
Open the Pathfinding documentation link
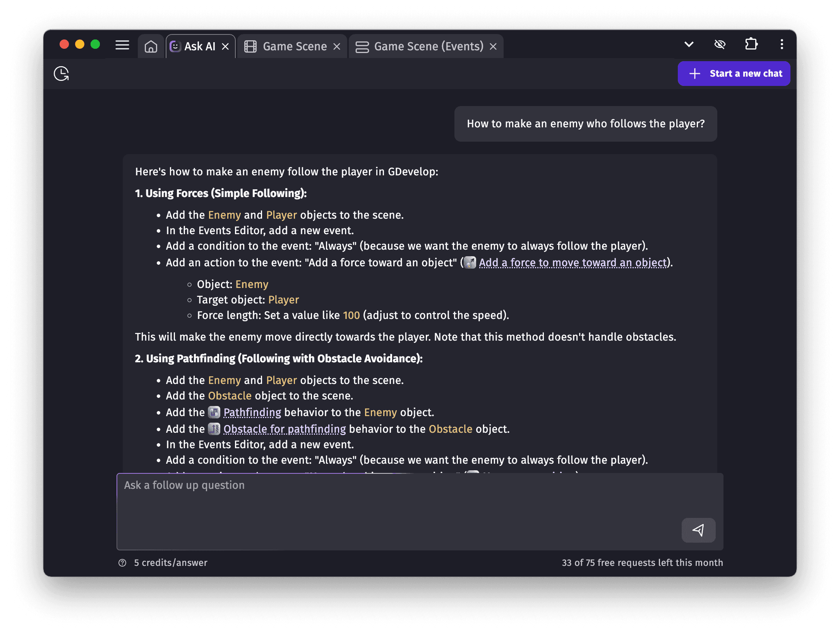[252, 413]
